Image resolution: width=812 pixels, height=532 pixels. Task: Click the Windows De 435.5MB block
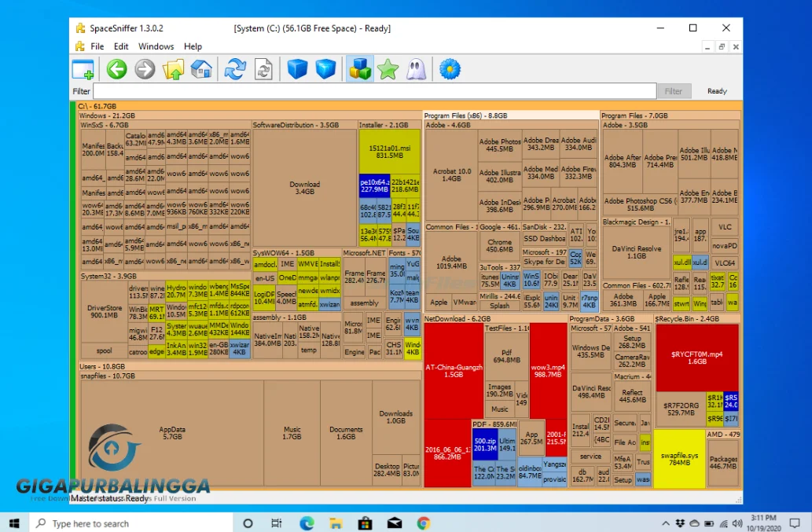click(x=590, y=351)
